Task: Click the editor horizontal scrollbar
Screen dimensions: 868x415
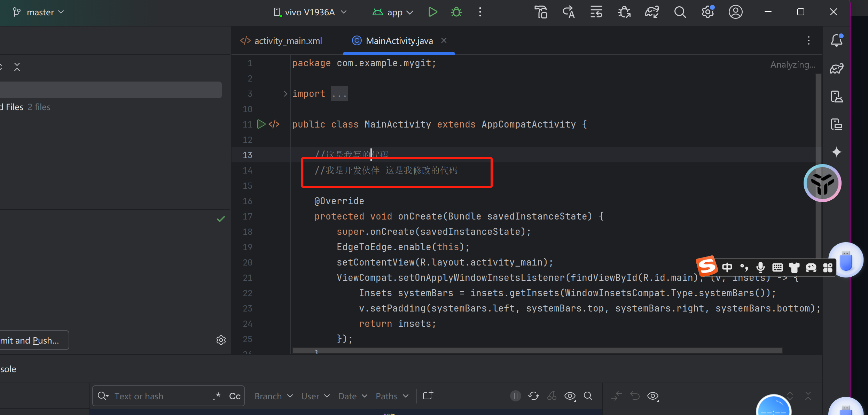Action: coord(537,350)
